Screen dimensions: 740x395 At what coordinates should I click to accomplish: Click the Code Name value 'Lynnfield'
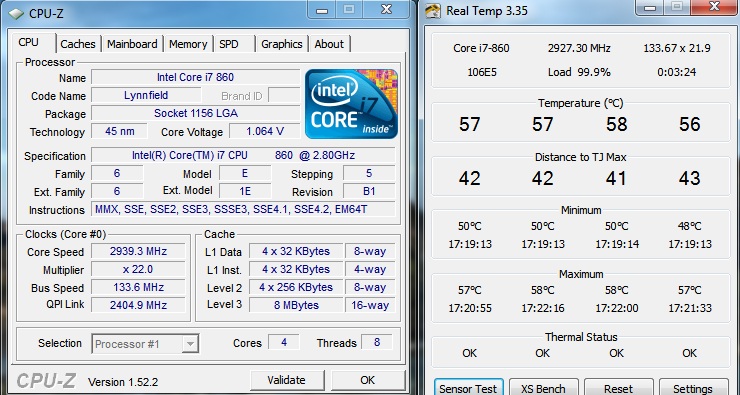tap(146, 95)
